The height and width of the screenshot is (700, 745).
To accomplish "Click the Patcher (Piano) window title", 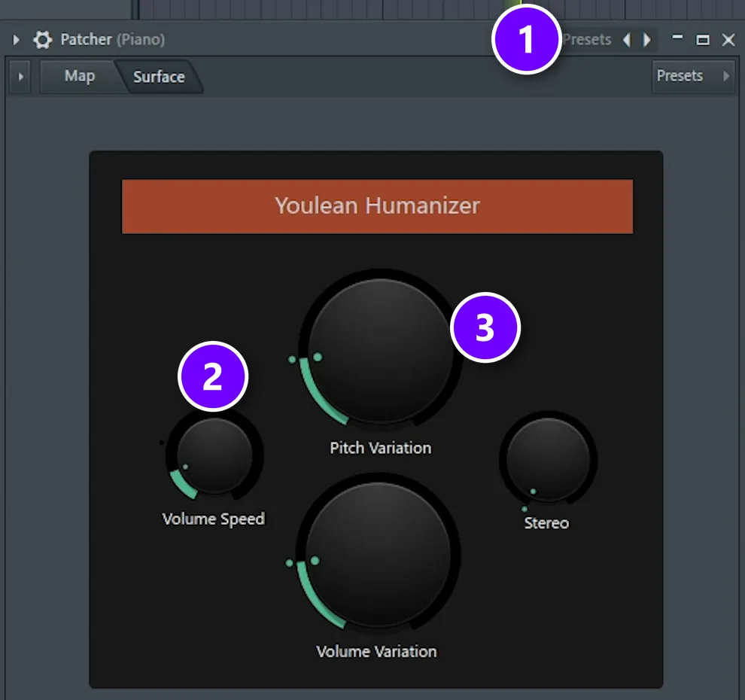I will [113, 39].
